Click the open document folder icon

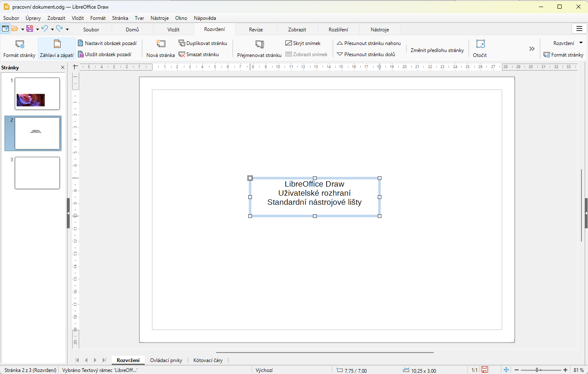15,28
